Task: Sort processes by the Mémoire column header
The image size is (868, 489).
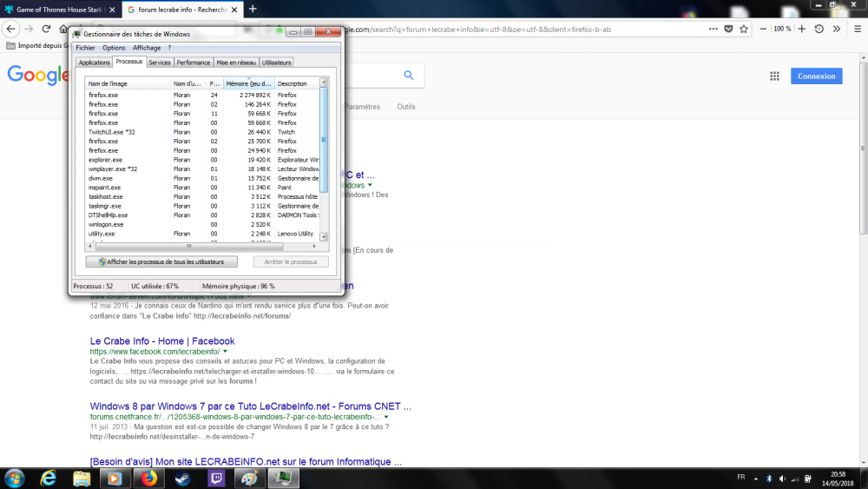Action: coord(248,83)
